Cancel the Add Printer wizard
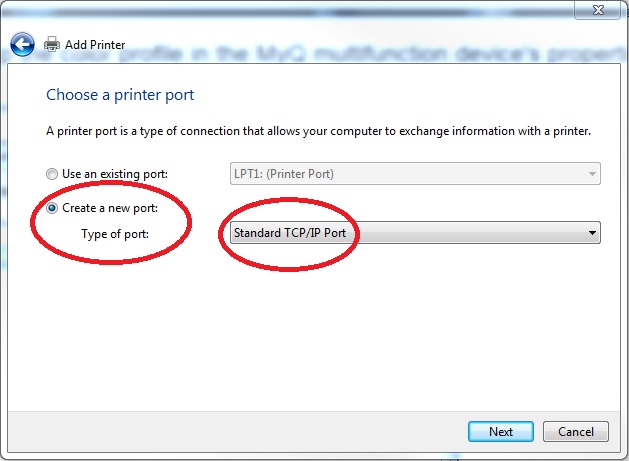 tap(576, 432)
